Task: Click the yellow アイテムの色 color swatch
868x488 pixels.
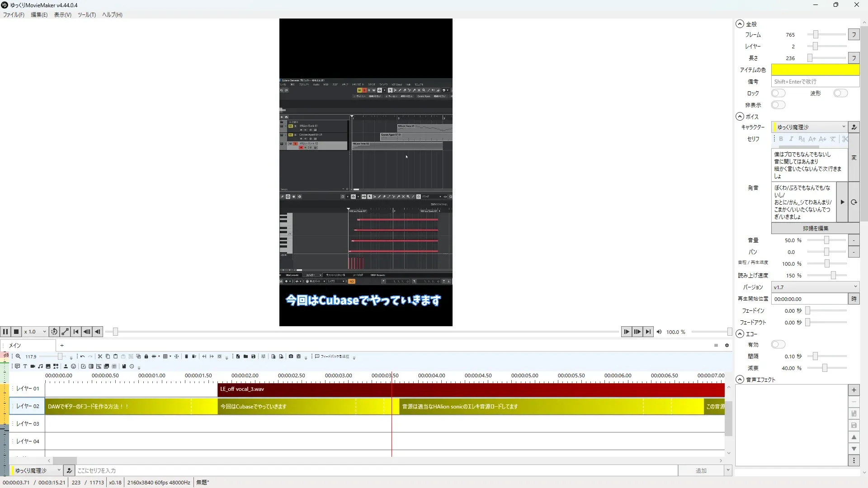Action: click(x=815, y=70)
